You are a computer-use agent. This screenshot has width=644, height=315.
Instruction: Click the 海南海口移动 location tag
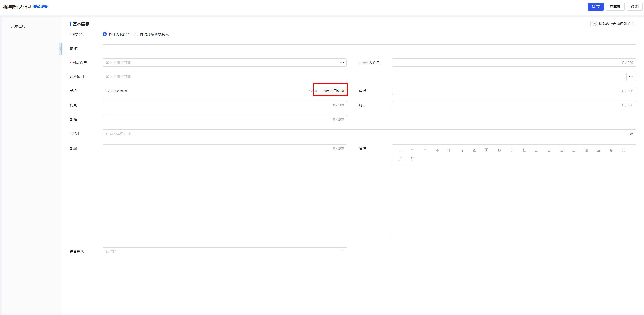333,91
